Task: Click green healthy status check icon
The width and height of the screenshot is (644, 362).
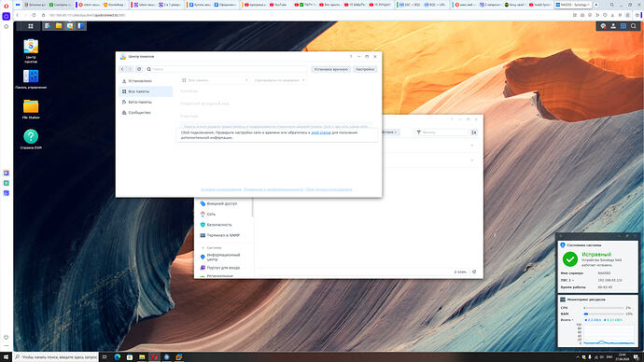Action: [570, 259]
